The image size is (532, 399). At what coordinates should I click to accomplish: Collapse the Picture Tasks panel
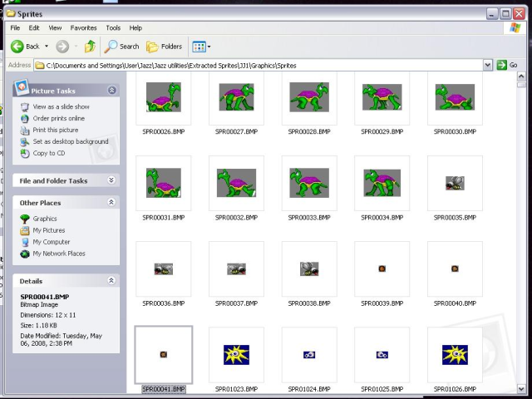(x=111, y=91)
